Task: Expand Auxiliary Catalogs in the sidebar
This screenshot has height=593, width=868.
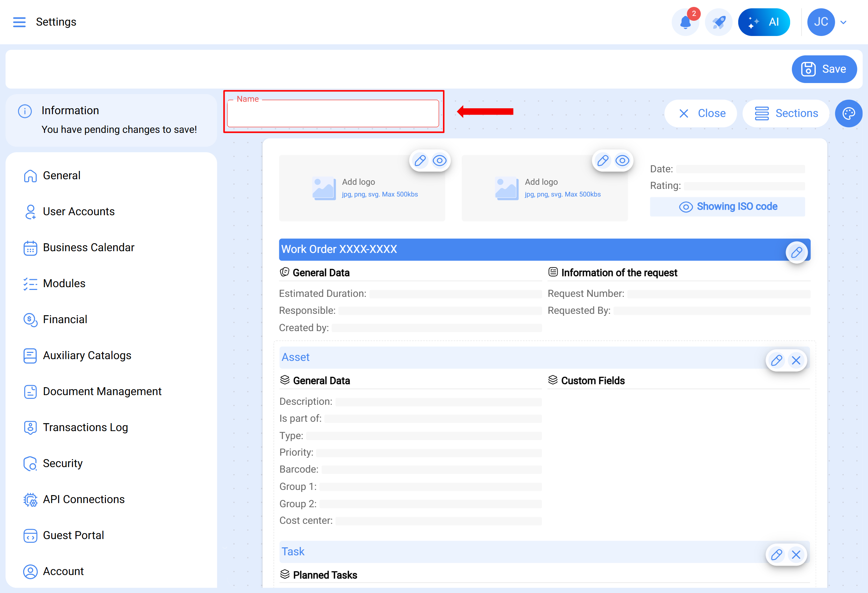Action: click(87, 356)
